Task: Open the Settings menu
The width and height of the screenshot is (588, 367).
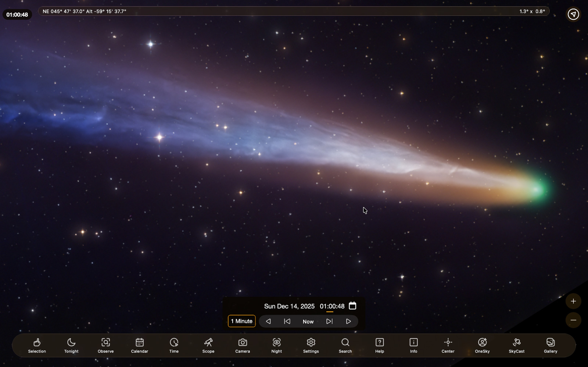Action: tap(311, 346)
